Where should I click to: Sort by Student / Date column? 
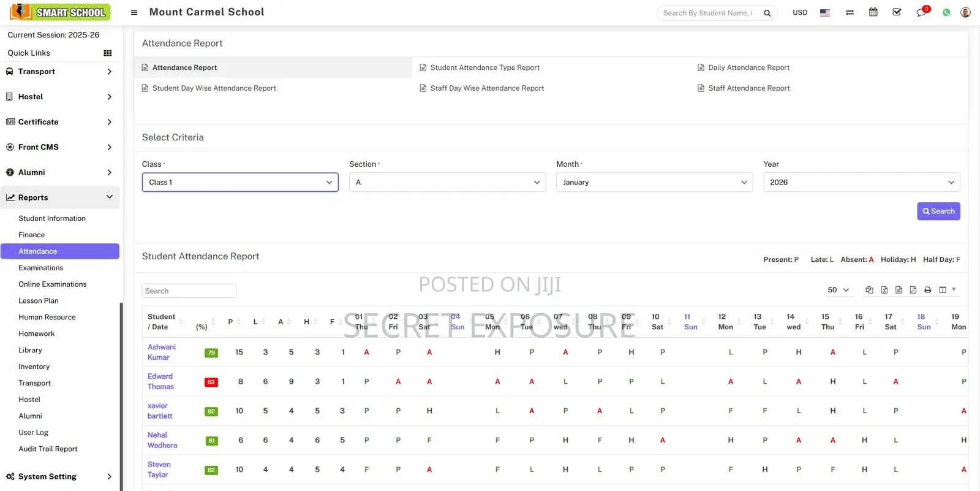point(164,322)
